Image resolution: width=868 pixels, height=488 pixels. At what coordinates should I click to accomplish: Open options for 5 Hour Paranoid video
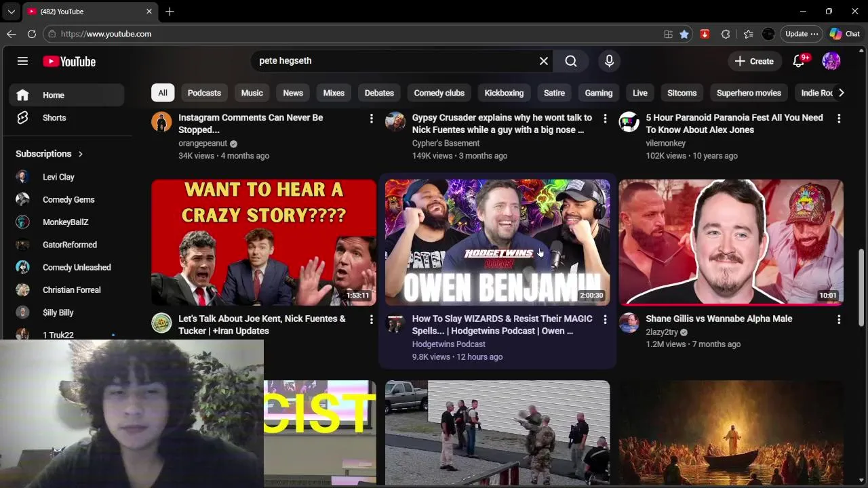click(839, 118)
